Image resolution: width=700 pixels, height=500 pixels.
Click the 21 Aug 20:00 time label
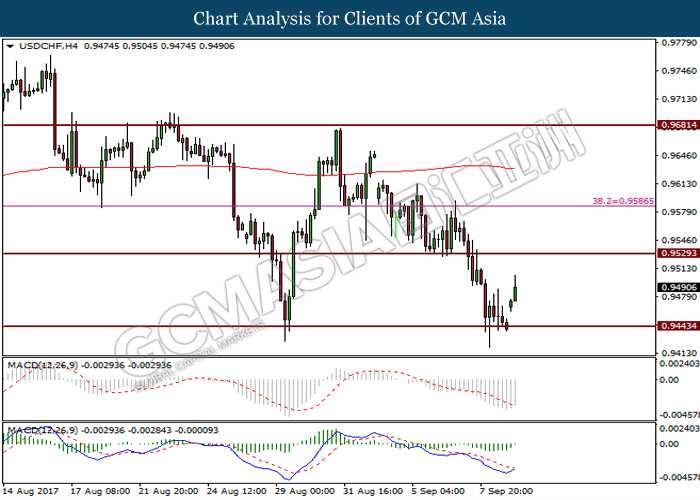pos(168,491)
